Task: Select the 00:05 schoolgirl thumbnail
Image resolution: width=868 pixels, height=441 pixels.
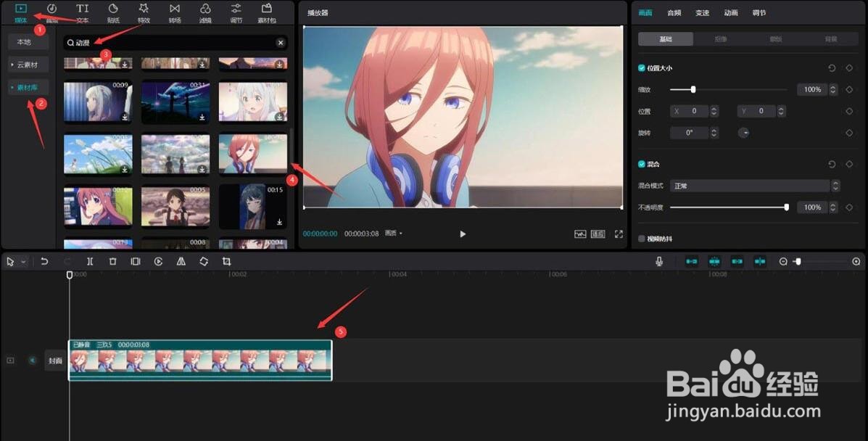Action: point(175,206)
